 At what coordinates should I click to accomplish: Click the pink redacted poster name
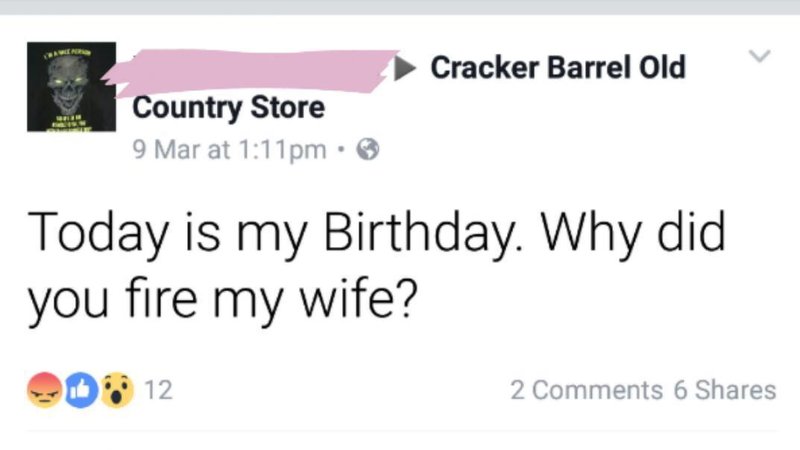point(255,71)
